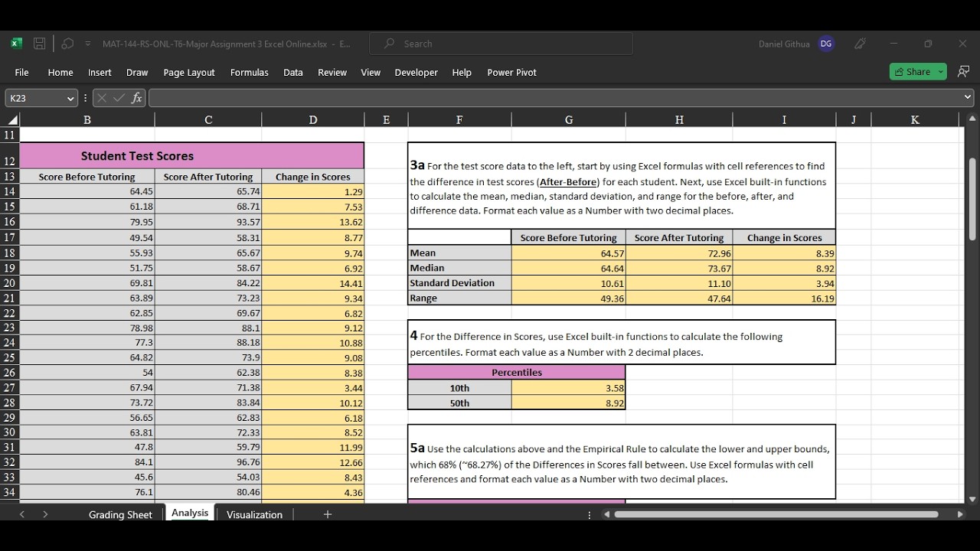Open the Insert ribbon tab
The image size is (980, 551).
tap(100, 72)
